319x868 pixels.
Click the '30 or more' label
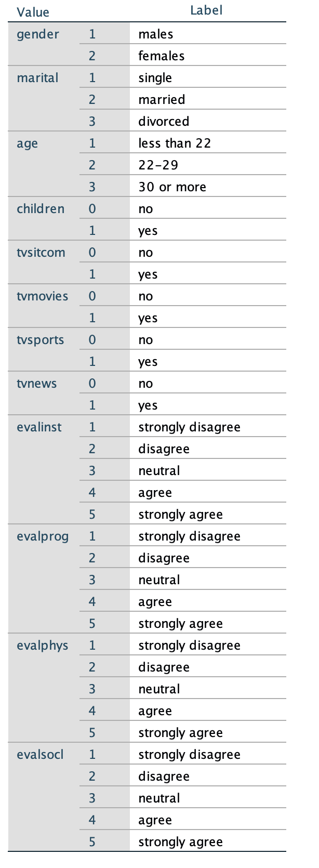pos(172,187)
